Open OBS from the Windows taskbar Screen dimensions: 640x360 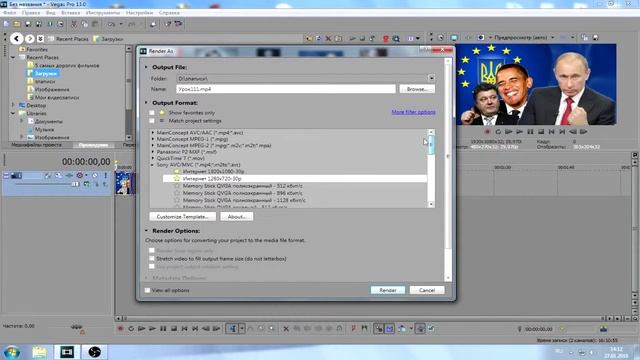click(94, 352)
